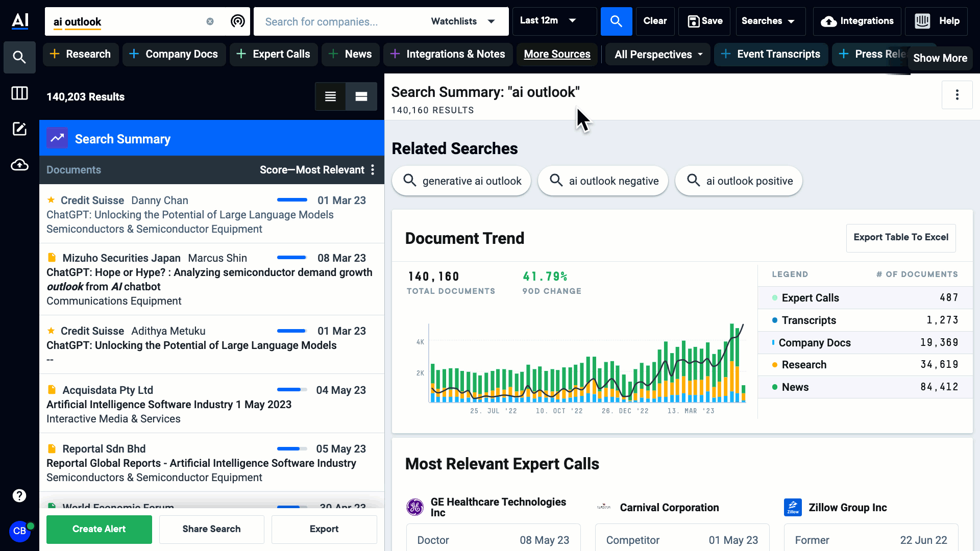Open Integrations
The height and width of the screenshot is (551, 980).
pyautogui.click(x=857, y=21)
